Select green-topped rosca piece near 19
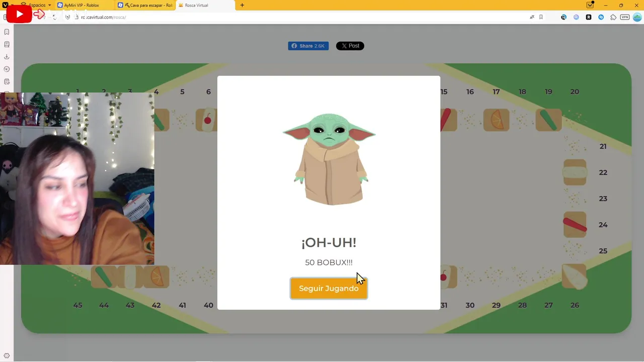 (x=548, y=120)
